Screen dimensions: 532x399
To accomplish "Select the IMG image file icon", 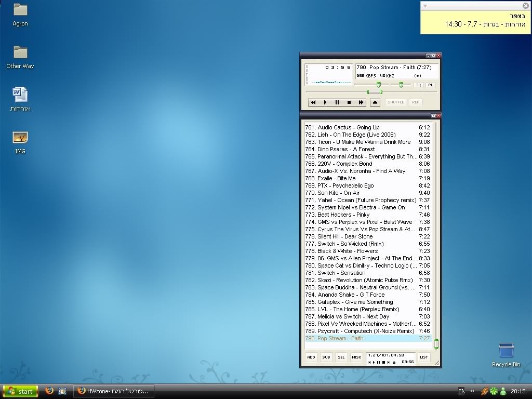I will click(x=20, y=142).
